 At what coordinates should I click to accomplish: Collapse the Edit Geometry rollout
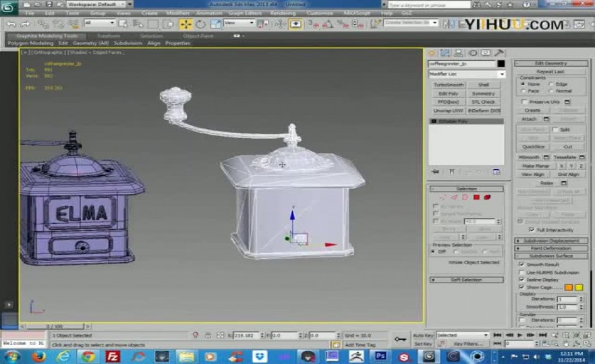pos(551,63)
